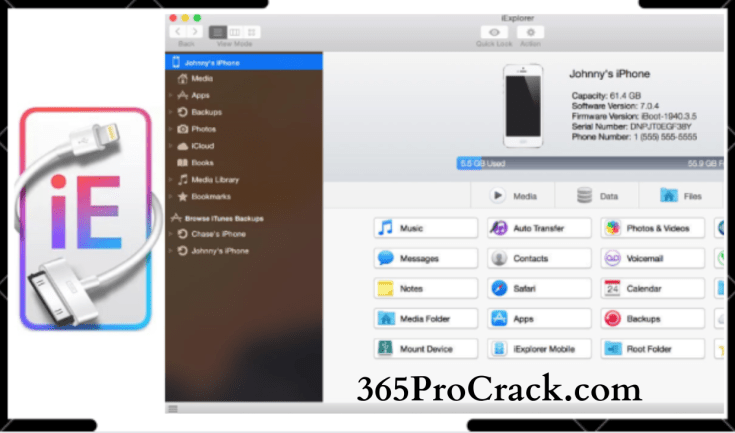Click the Media Folder icon
The image size is (735, 433).
click(x=386, y=319)
